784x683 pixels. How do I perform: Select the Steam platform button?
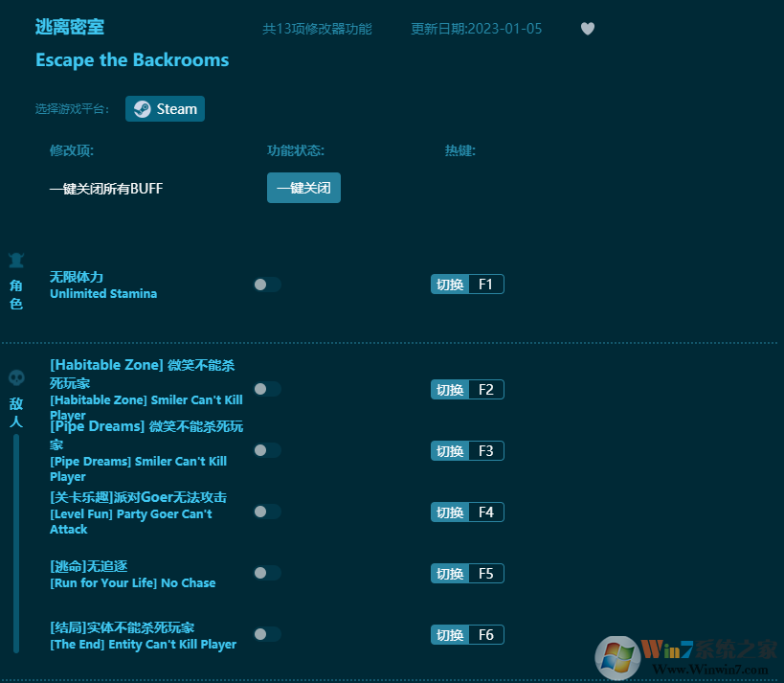(x=165, y=109)
